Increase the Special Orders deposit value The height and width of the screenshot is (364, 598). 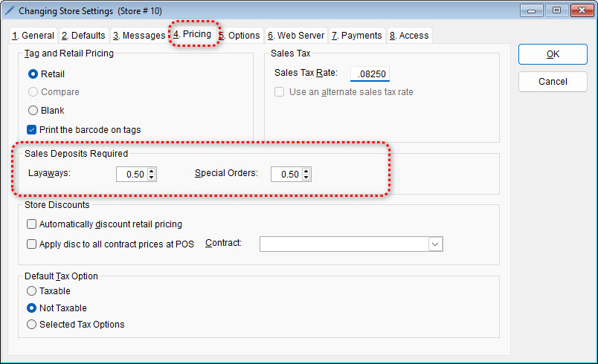pyautogui.click(x=306, y=171)
